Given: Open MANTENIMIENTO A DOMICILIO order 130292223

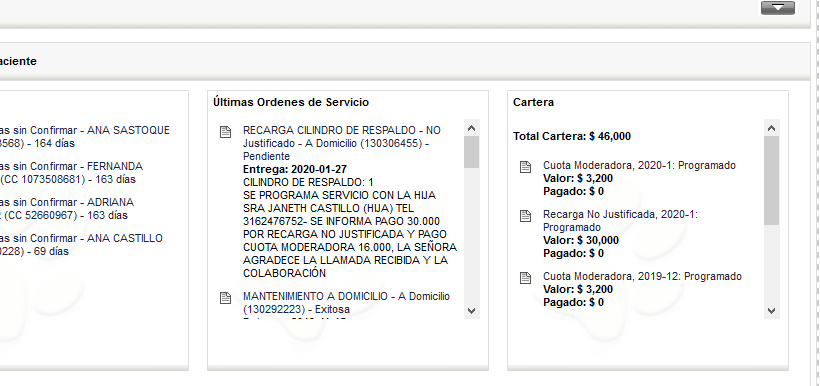Looking at the screenshot, I should (x=346, y=303).
